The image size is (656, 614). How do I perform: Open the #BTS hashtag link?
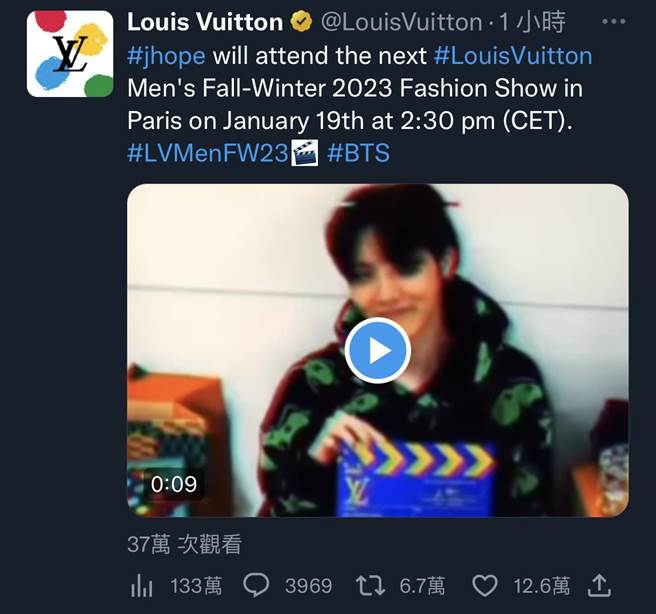[357, 153]
